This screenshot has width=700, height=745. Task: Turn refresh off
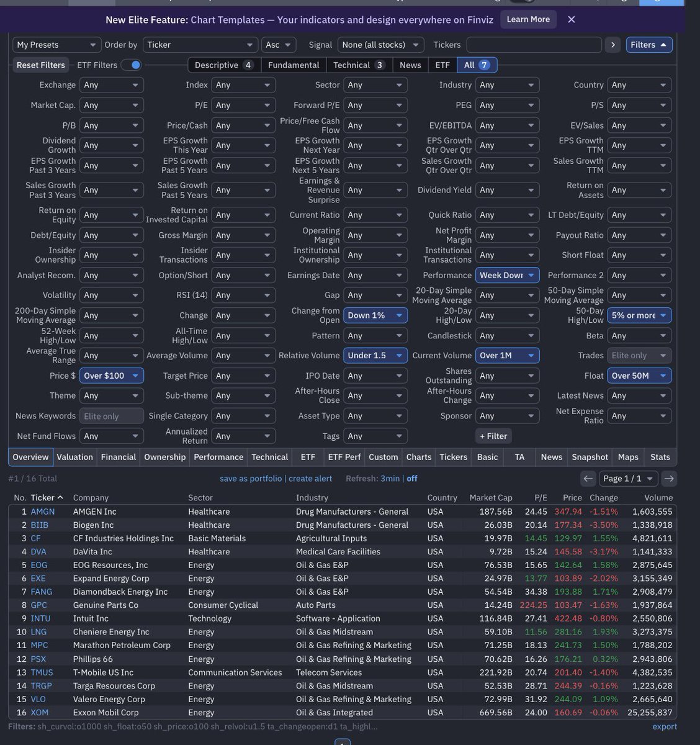click(x=412, y=479)
